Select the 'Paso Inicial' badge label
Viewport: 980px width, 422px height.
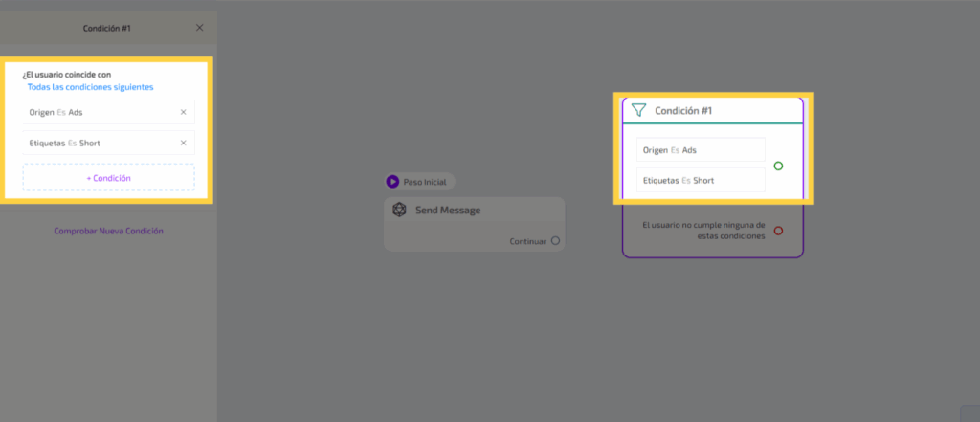425,181
